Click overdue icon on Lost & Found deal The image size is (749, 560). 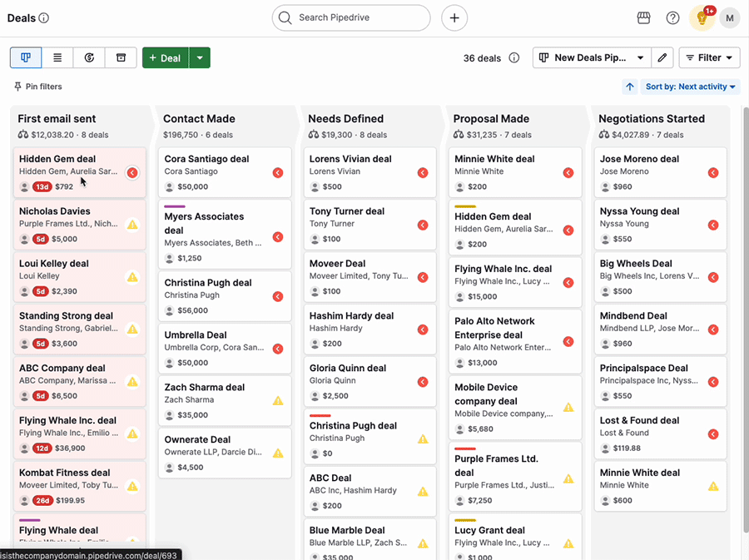pos(713,434)
